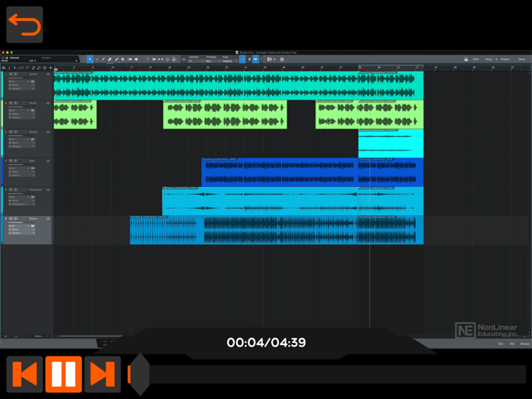Viewport: 532px width, 399px height.
Task: Solo the Synths track
Action: [16, 74]
